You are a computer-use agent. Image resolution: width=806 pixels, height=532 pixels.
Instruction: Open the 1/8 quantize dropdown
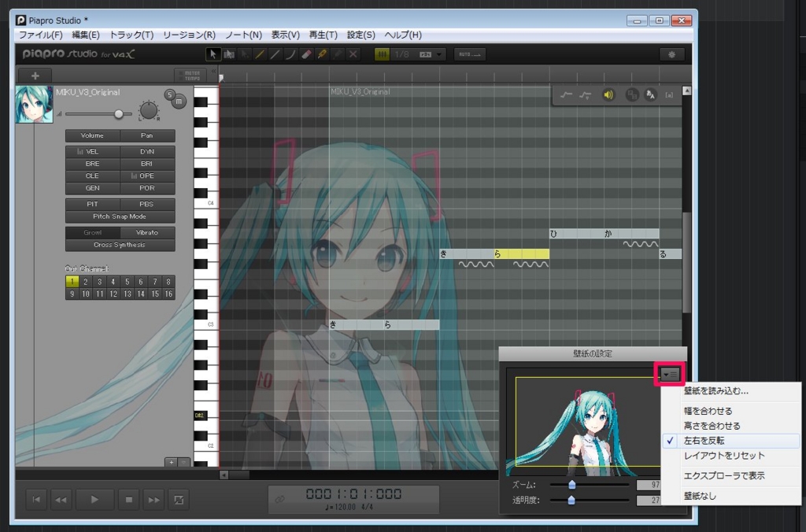click(x=418, y=54)
